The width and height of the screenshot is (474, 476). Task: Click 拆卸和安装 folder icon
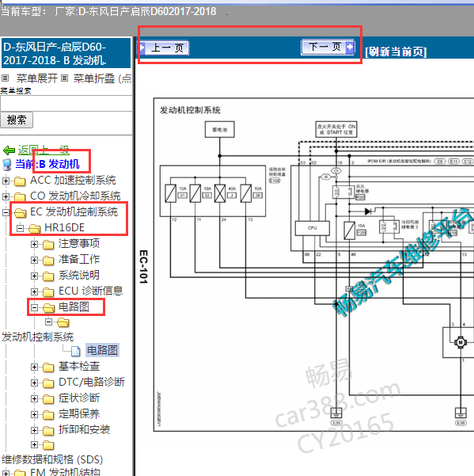click(48, 431)
